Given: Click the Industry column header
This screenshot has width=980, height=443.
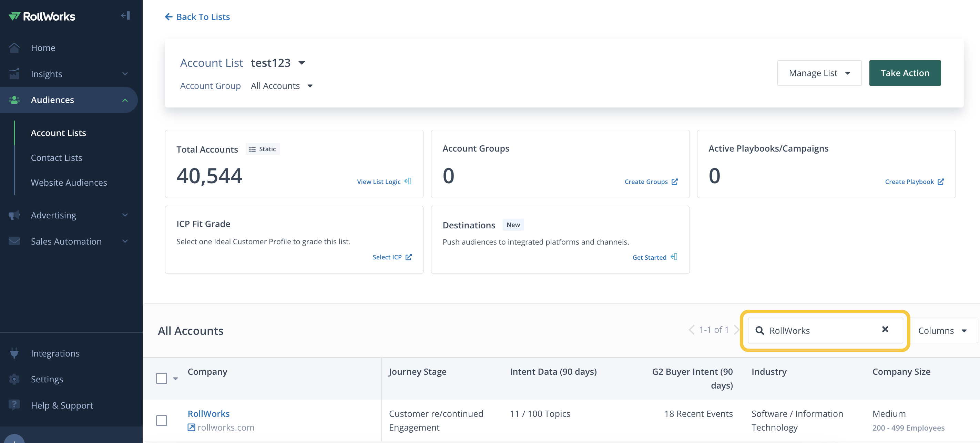Looking at the screenshot, I should point(769,371).
